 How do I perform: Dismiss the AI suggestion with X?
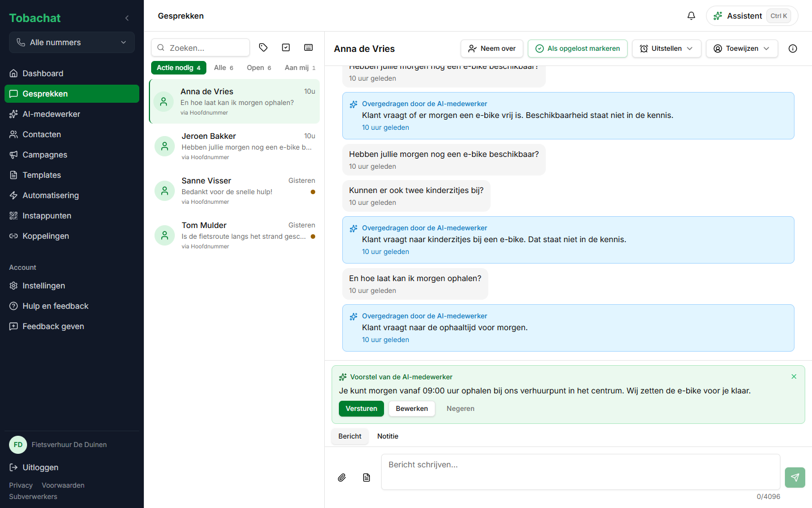click(x=794, y=376)
